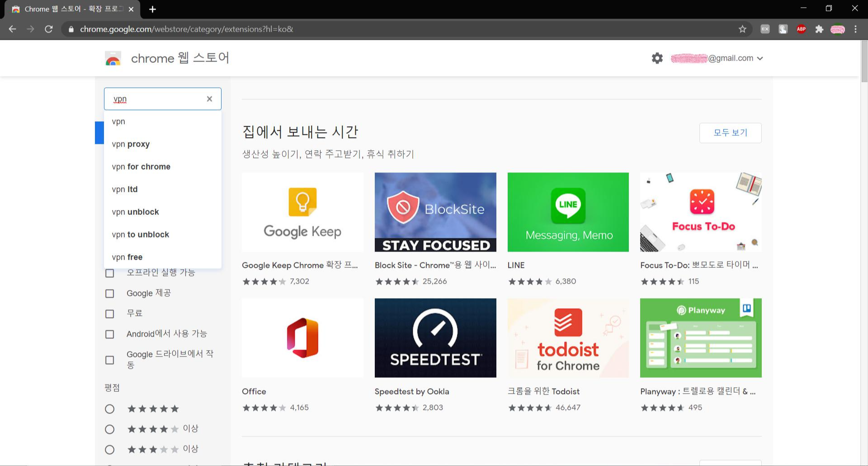This screenshot has width=868, height=466.
Task: Open the Google Keep extension thumbnail
Action: [302, 212]
